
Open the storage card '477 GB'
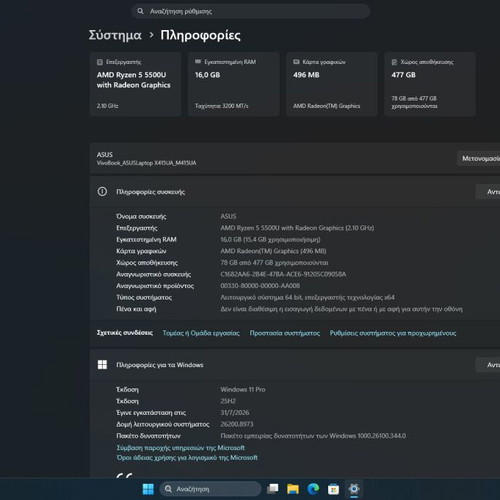click(430, 84)
